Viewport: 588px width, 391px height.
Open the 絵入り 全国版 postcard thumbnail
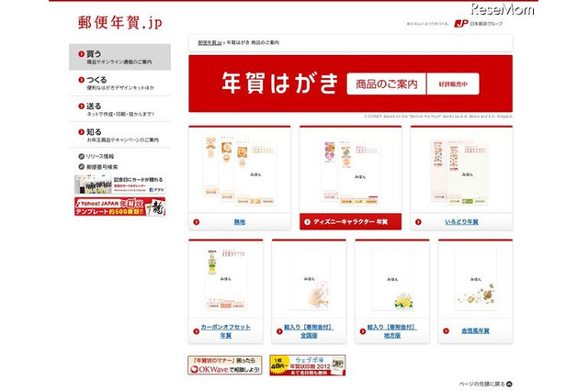click(x=309, y=279)
